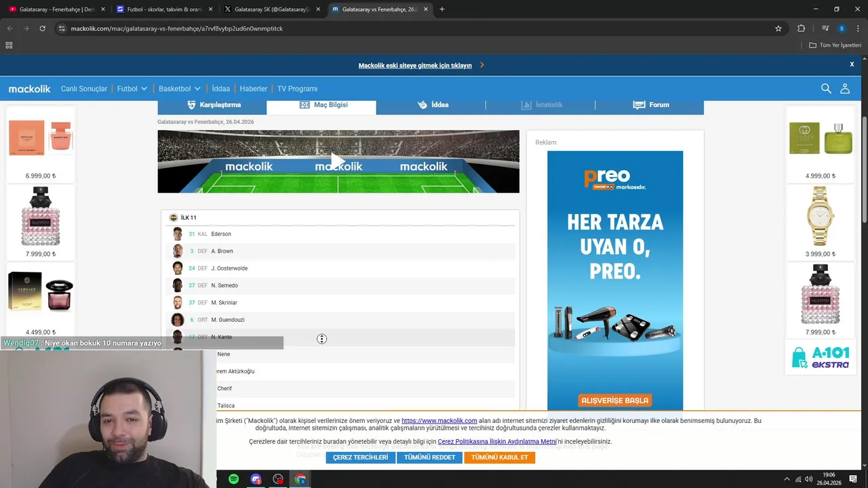Open Haberler in the navigation
Viewport: 868px width, 488px height.
click(x=254, y=89)
